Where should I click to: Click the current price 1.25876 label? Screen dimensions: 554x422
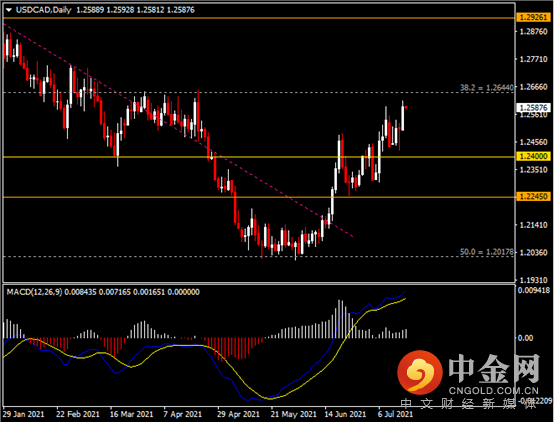pyautogui.click(x=534, y=107)
